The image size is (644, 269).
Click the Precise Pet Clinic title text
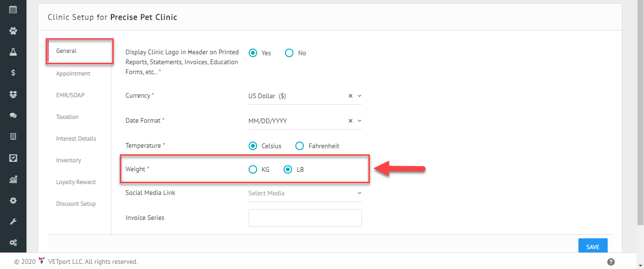point(144,17)
